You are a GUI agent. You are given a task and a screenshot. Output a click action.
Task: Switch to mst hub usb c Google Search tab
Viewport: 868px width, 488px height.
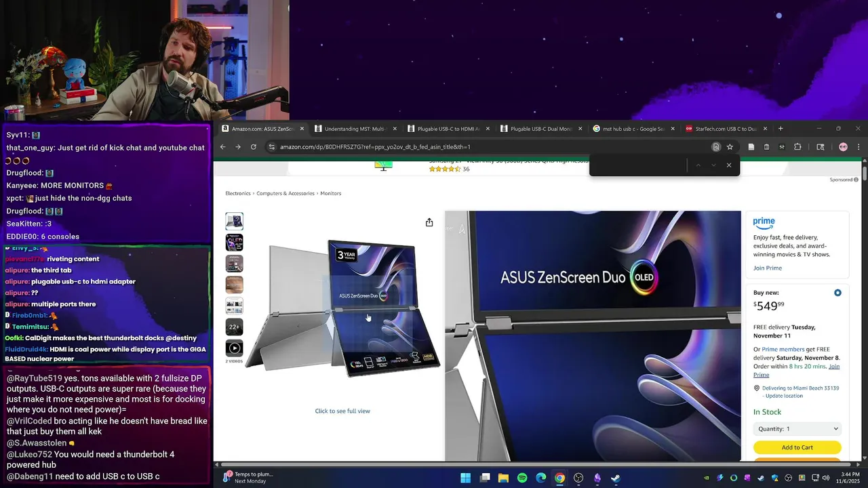[633, 129]
